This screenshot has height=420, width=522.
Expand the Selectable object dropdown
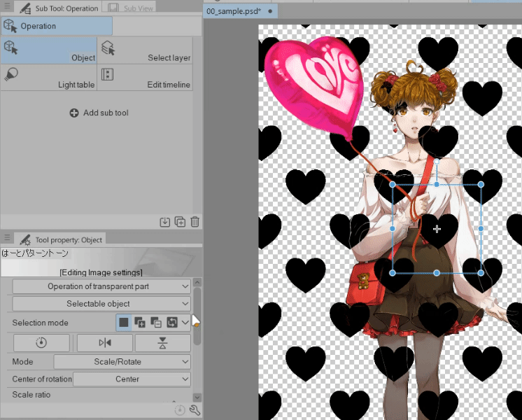[x=101, y=304]
